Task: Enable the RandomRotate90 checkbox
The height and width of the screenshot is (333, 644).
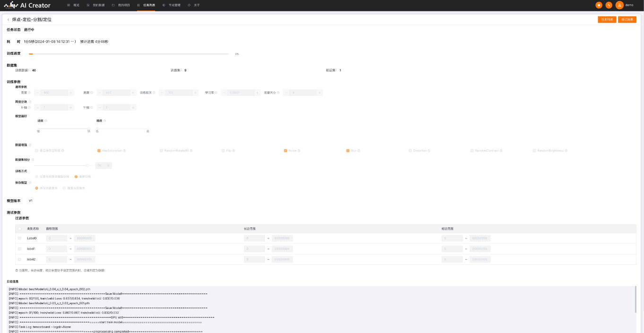Action: (x=161, y=150)
